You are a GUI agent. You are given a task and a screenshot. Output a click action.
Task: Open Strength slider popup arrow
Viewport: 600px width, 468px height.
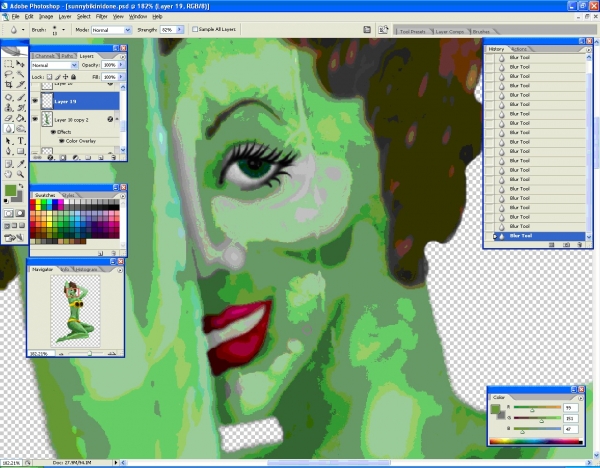pyautogui.click(x=179, y=29)
